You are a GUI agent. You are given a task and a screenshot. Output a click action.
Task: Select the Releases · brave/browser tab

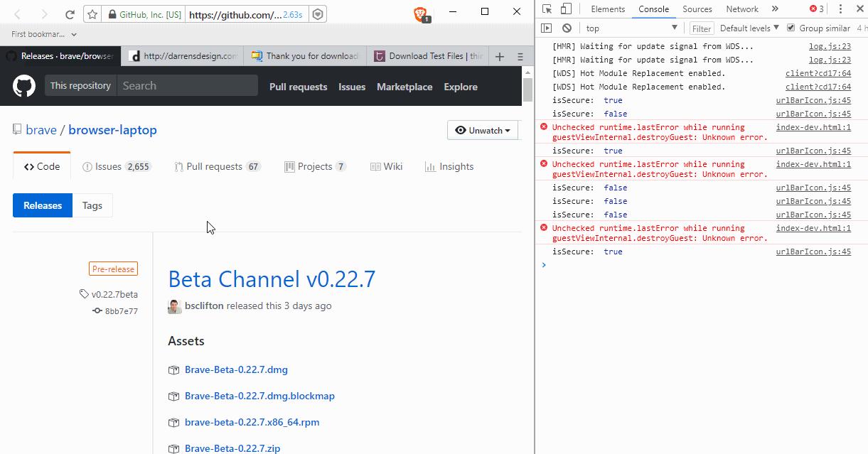click(60, 56)
